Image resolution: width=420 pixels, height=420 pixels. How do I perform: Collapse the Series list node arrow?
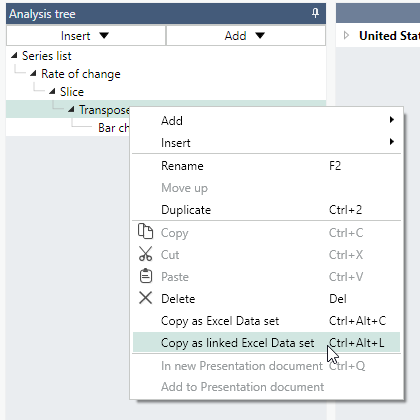(x=14, y=56)
